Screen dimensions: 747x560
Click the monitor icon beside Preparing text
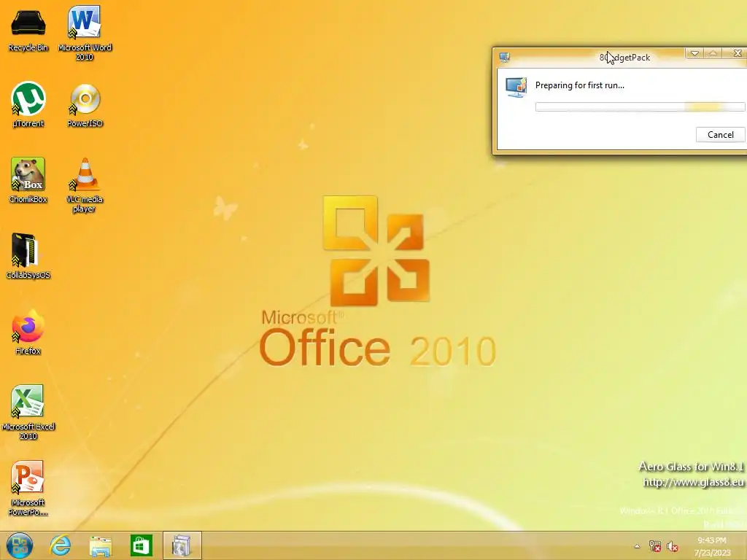516,87
